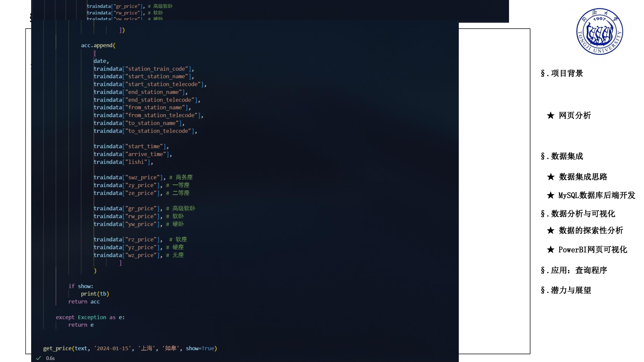Click the 应用：查询程序 navigation entry

click(580, 270)
